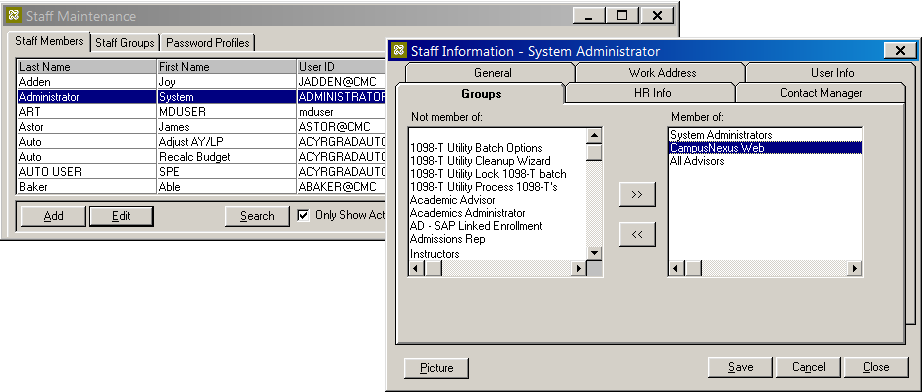Switch to the Contact Manager tab
The height and width of the screenshot is (392, 922).
tap(821, 93)
